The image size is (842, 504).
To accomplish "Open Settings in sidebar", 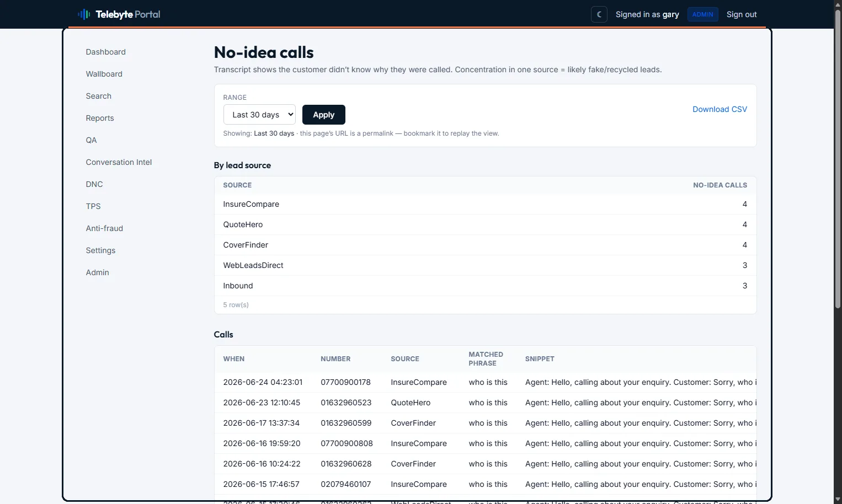I will (x=100, y=250).
